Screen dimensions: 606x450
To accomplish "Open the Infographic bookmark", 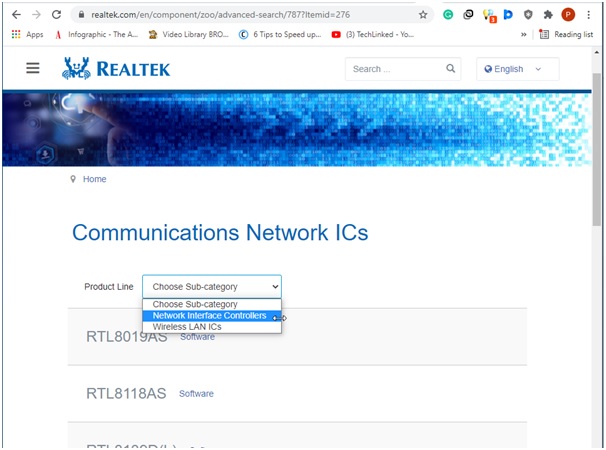I will 97,34.
